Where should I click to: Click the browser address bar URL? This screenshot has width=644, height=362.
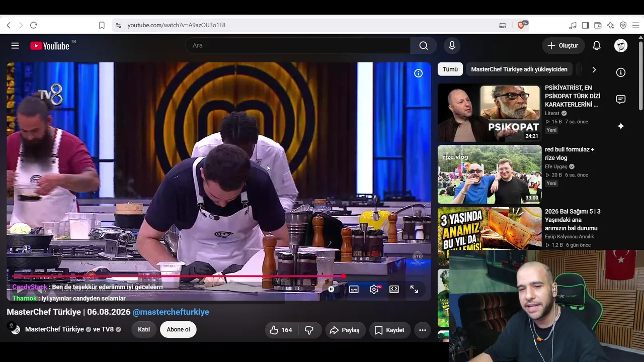pyautogui.click(x=177, y=25)
